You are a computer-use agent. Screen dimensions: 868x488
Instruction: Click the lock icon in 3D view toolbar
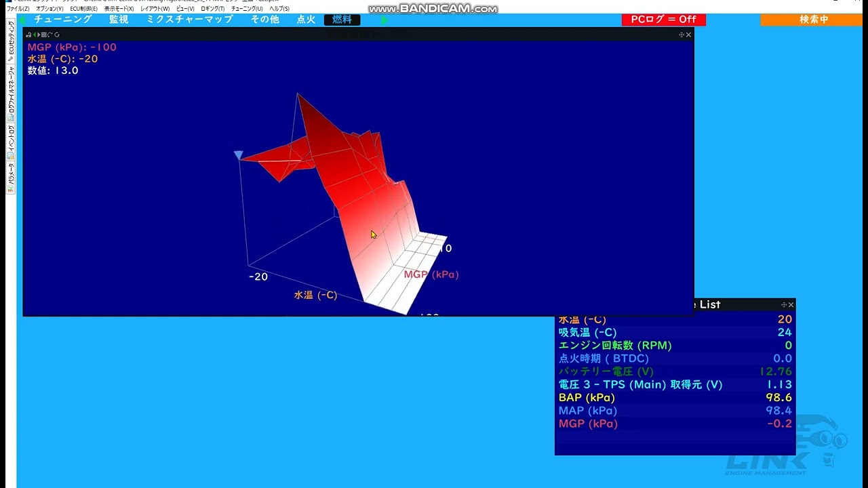coord(28,35)
